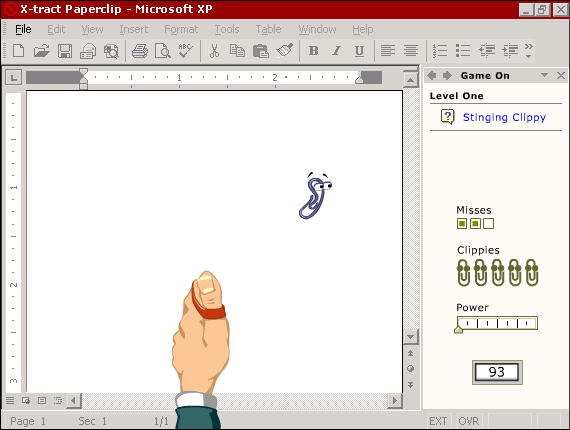Align text left
The height and width of the screenshot is (430, 570).
coord(388,51)
